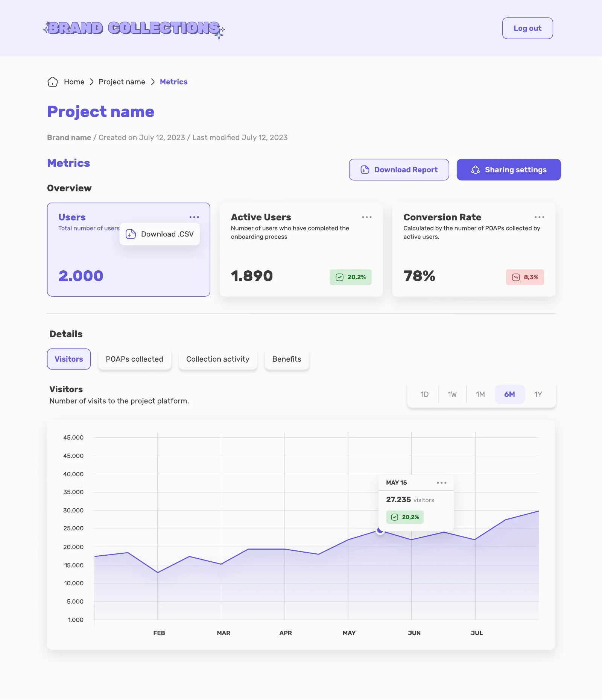Set chart range to 1W
Viewport: 602px width, 700px height.
tap(452, 394)
